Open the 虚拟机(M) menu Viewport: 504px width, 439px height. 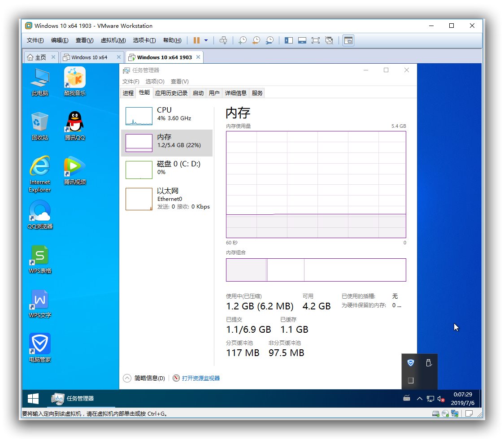[113, 40]
